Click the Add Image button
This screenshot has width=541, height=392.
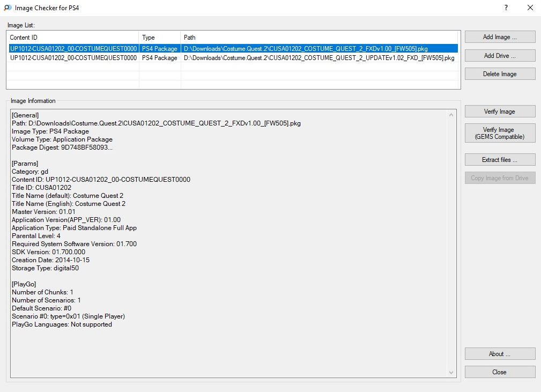pos(500,37)
